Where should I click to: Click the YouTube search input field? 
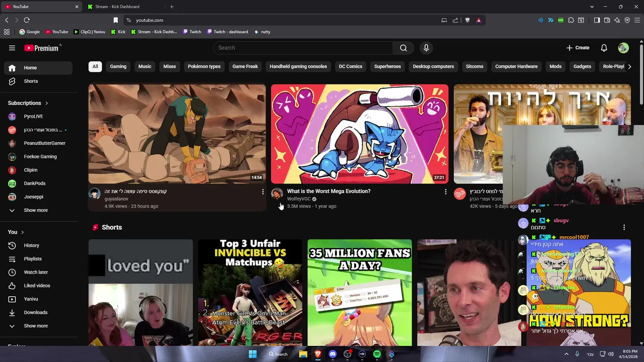tap(303, 48)
